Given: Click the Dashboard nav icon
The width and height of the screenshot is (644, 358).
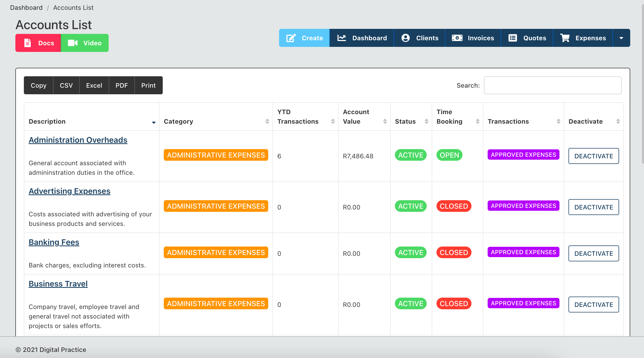Looking at the screenshot, I should click(342, 38).
